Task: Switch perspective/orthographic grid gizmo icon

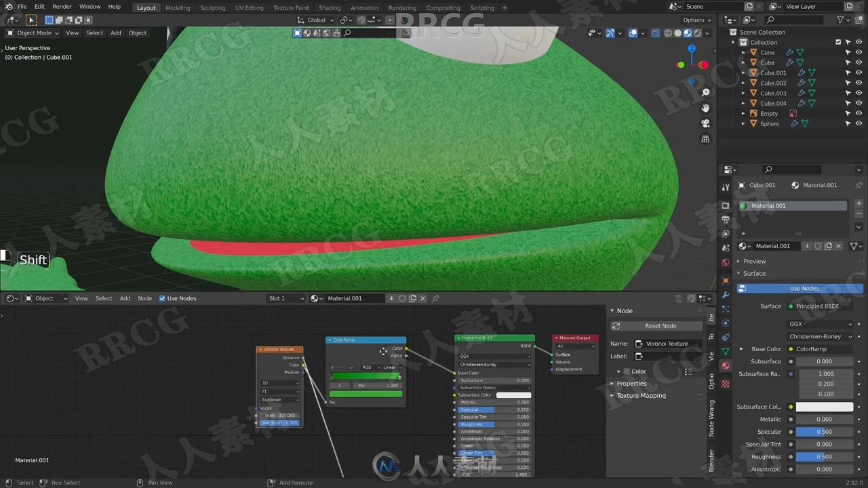Action: click(x=705, y=139)
